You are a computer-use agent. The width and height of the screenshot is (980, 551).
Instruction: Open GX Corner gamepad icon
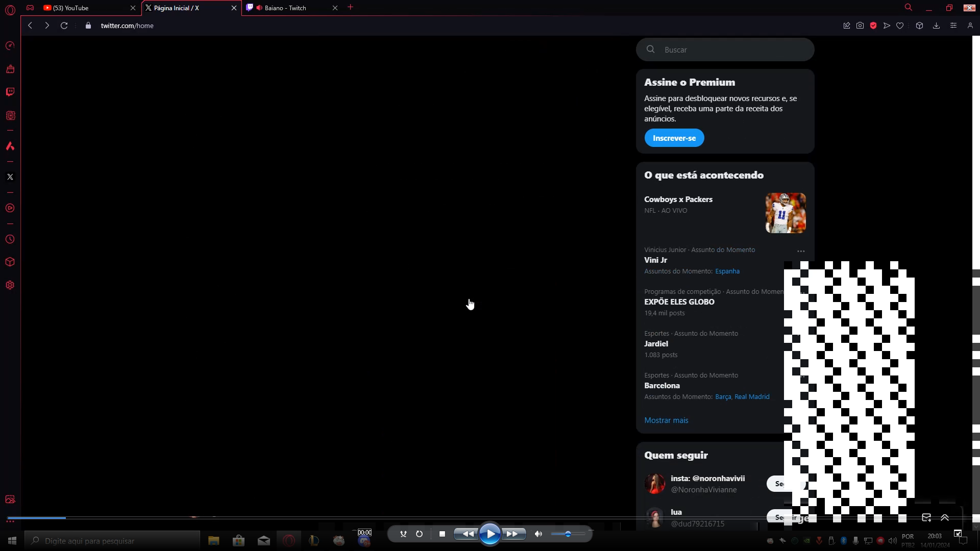point(30,8)
